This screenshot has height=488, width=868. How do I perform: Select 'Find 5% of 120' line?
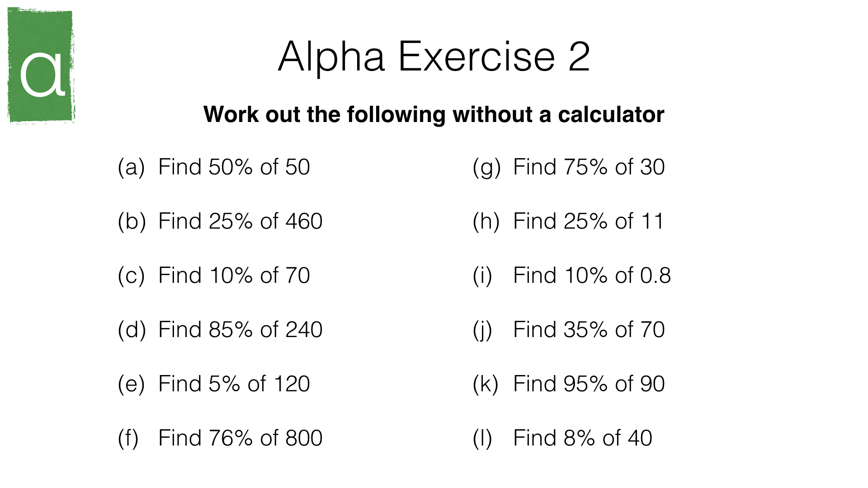(234, 384)
